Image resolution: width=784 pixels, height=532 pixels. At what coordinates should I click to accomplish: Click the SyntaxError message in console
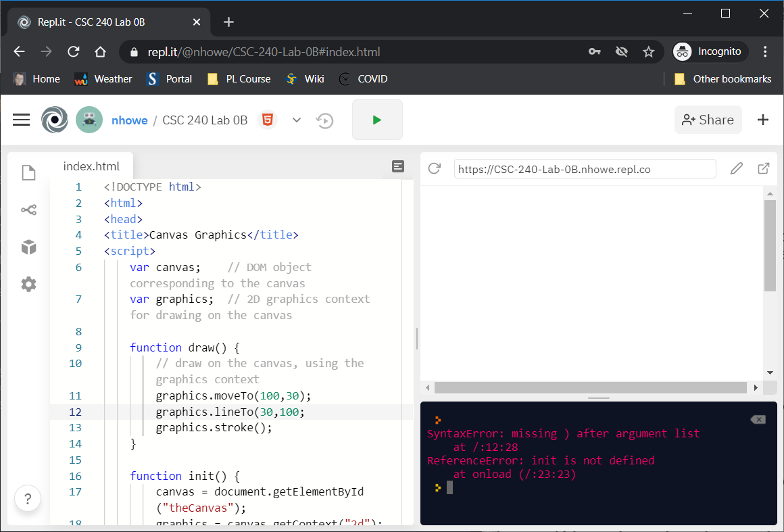tap(563, 433)
